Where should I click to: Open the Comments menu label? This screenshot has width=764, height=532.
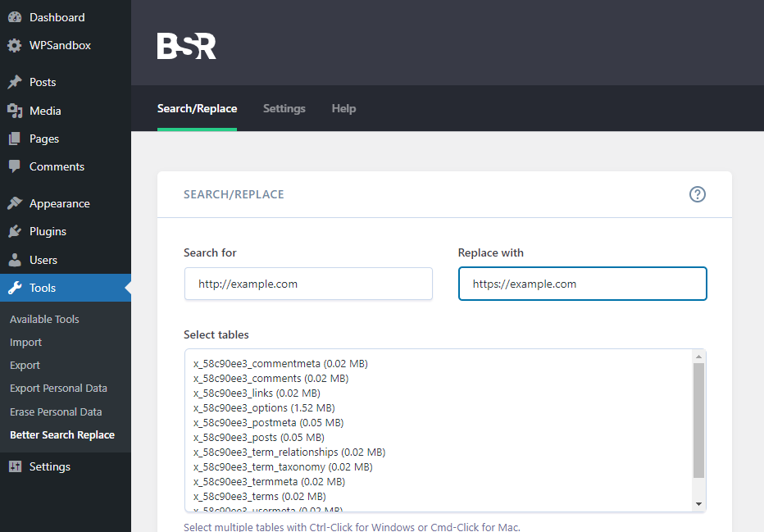click(x=57, y=166)
